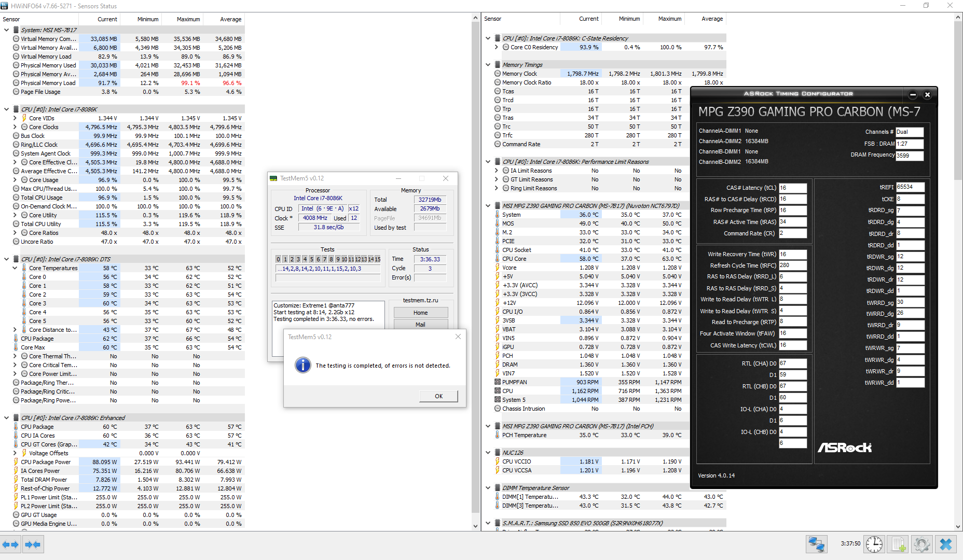Collapse the System: MSI MS-7B17 sensor group
963x560 pixels.
[6, 30]
